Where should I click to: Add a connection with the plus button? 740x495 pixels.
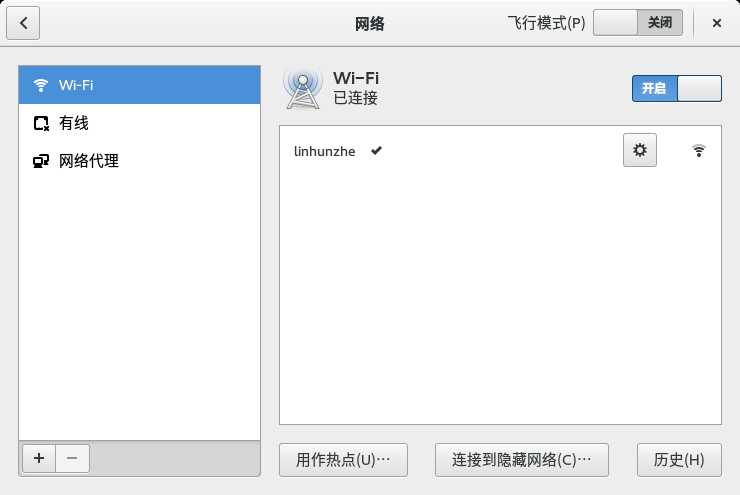(39, 458)
